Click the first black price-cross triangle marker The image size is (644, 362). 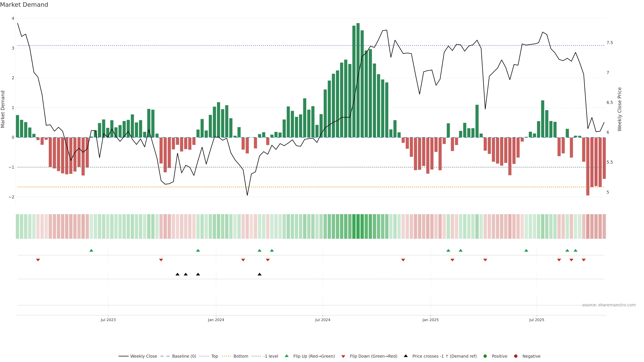pos(177,274)
